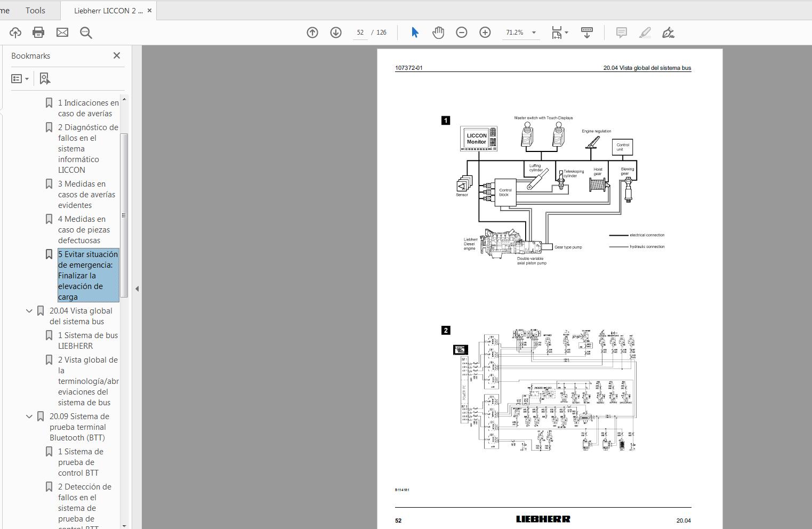Zoom out of the page
Screen dimensions: 812x529
coord(462,32)
